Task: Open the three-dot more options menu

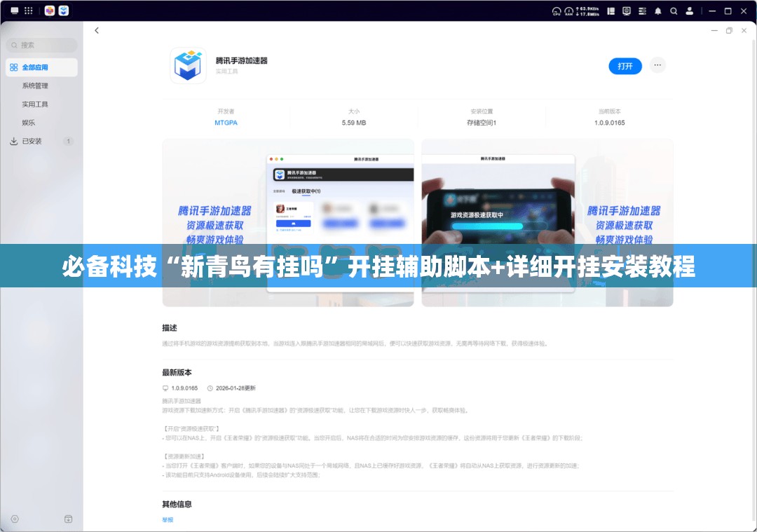Action: [657, 65]
